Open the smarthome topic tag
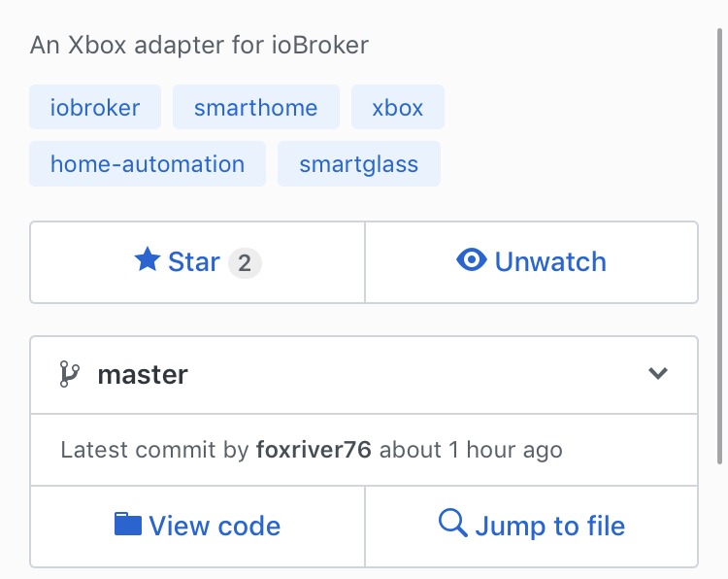The height and width of the screenshot is (579, 728). pos(256,107)
